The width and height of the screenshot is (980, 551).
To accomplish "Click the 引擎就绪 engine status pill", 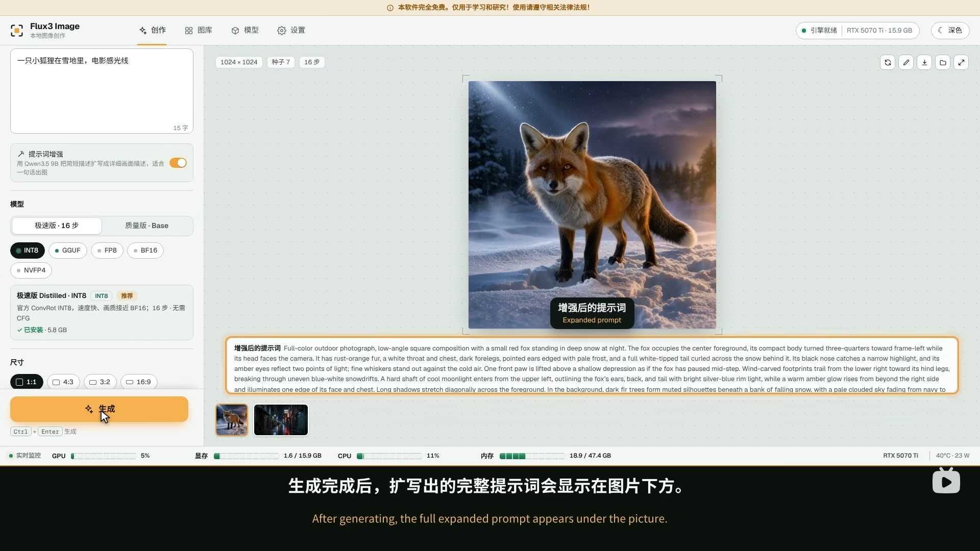I will point(857,31).
